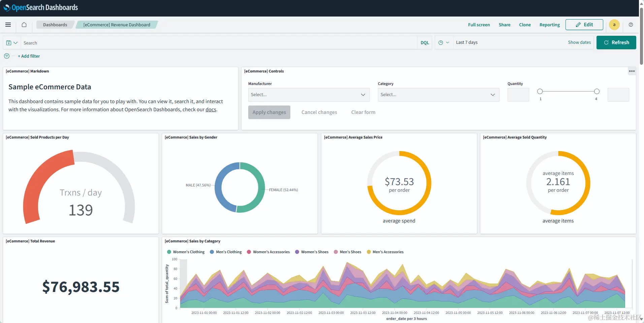
Task: Focus the Search query input field
Action: (x=219, y=43)
